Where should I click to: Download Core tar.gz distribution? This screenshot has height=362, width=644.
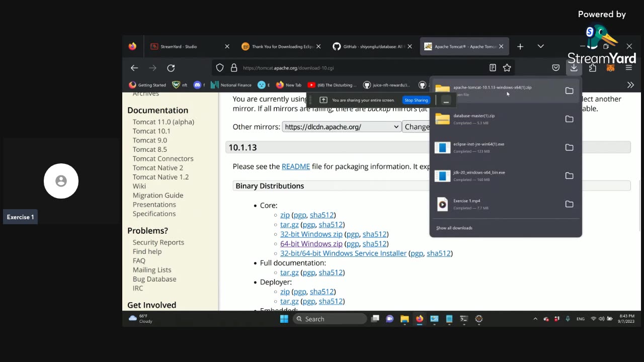coord(289,225)
